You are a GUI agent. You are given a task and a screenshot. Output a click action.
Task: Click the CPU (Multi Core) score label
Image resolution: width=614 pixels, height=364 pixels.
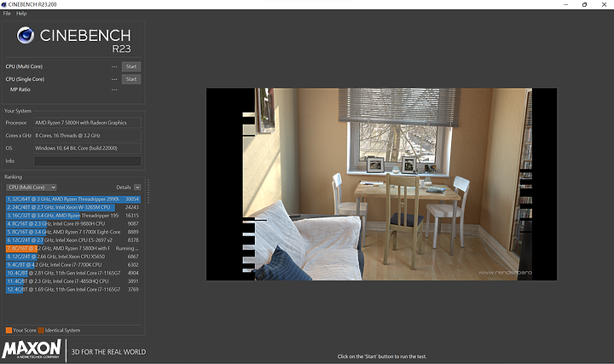(24, 66)
